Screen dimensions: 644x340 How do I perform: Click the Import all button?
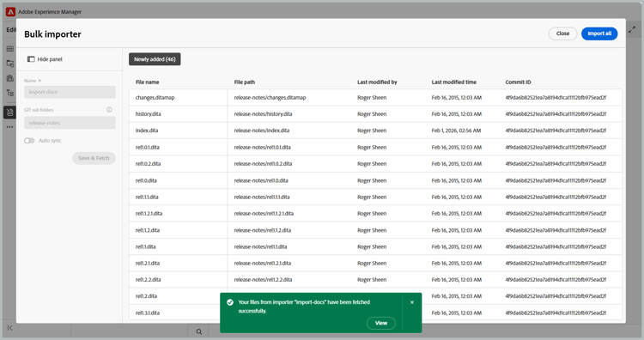(x=599, y=33)
